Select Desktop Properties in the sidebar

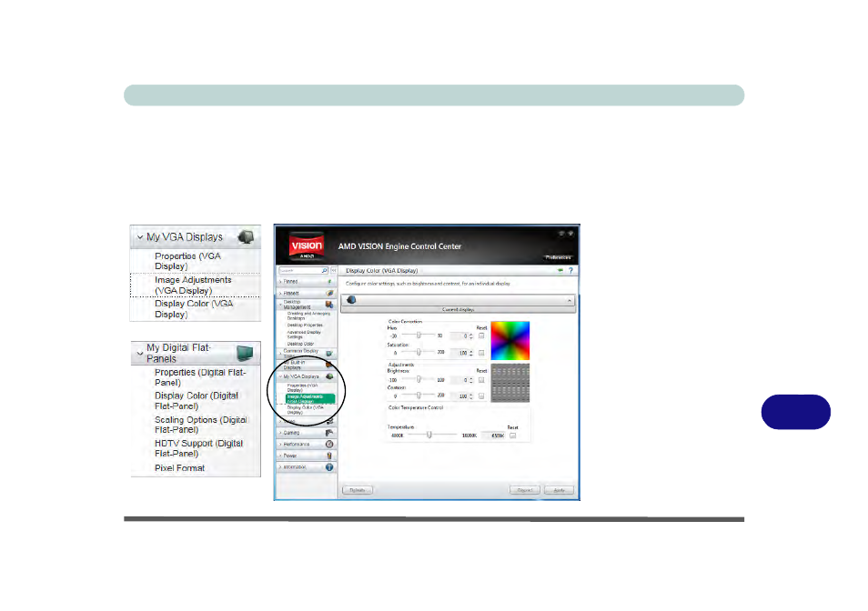point(305,326)
